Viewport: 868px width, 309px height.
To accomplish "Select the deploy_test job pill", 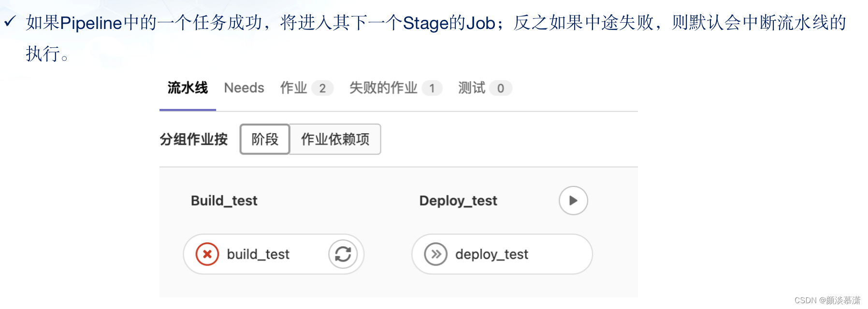I will (x=492, y=254).
